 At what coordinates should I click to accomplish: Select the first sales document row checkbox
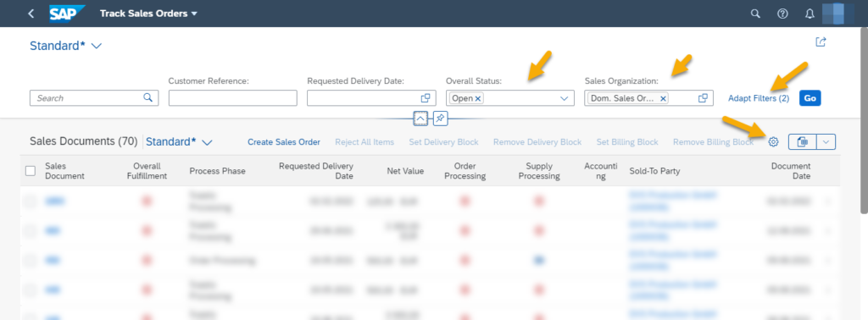(31, 201)
